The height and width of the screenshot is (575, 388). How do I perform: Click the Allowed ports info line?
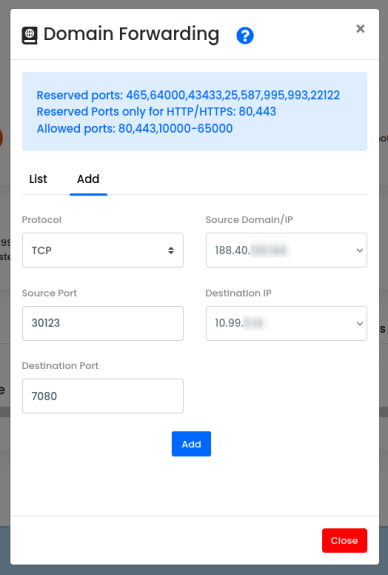point(135,129)
